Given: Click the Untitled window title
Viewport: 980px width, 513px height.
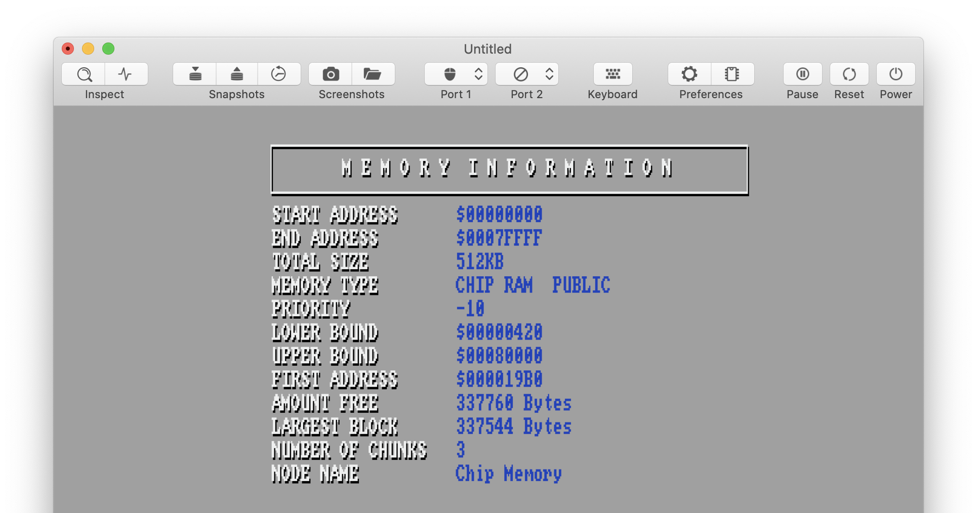Looking at the screenshot, I should (487, 49).
